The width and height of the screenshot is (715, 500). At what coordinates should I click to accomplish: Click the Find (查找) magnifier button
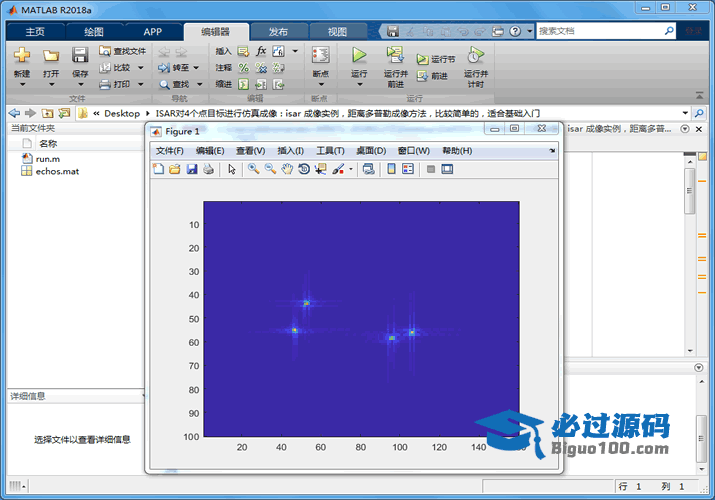tap(174, 84)
